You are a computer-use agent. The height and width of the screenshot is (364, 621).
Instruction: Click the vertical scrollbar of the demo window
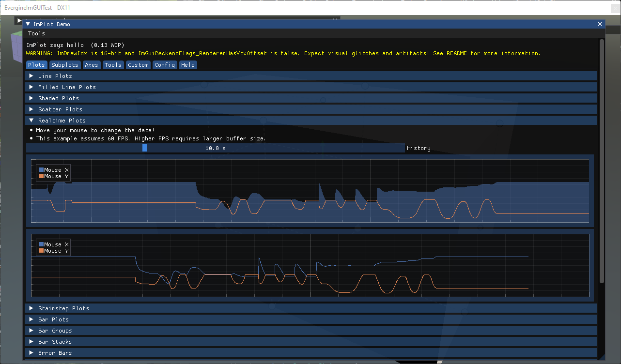pyautogui.click(x=602, y=160)
